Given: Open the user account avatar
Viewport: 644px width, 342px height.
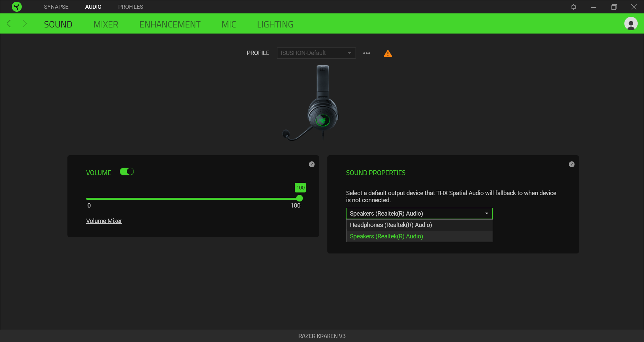Looking at the screenshot, I should click(x=631, y=23).
